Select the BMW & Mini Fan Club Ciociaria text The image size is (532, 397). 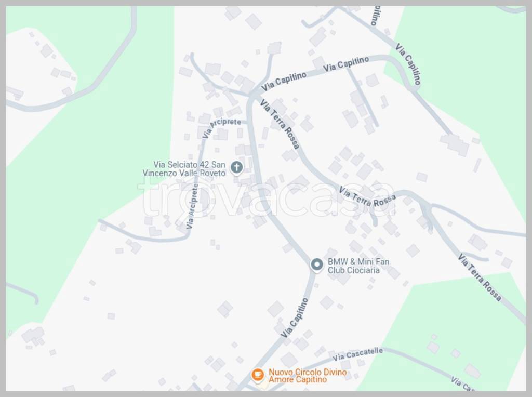click(x=358, y=266)
